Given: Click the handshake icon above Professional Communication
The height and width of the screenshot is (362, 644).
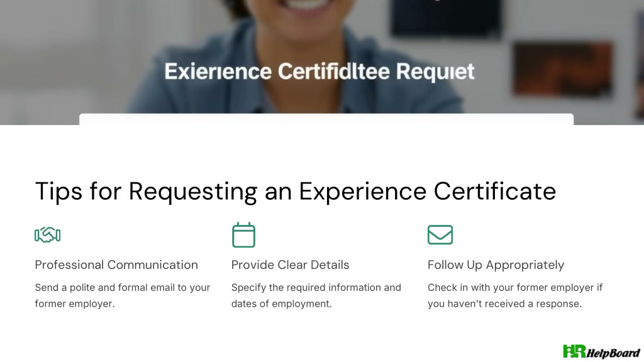Looking at the screenshot, I should [x=48, y=235].
